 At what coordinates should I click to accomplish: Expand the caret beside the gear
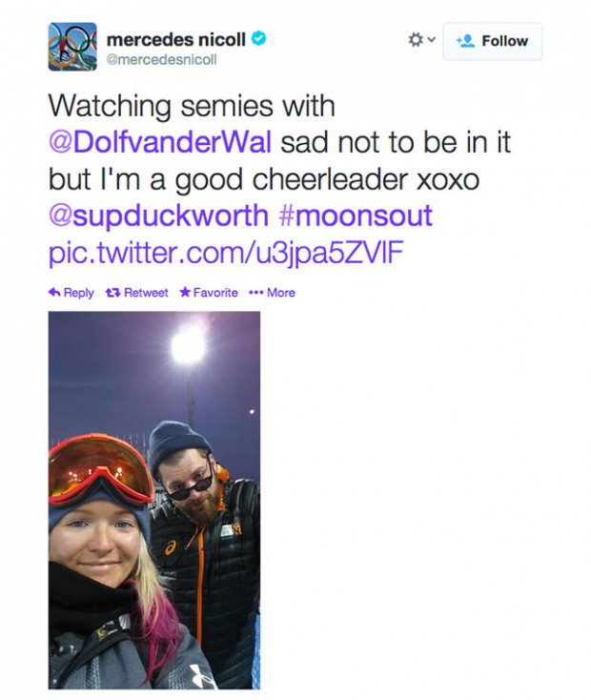tap(431, 40)
